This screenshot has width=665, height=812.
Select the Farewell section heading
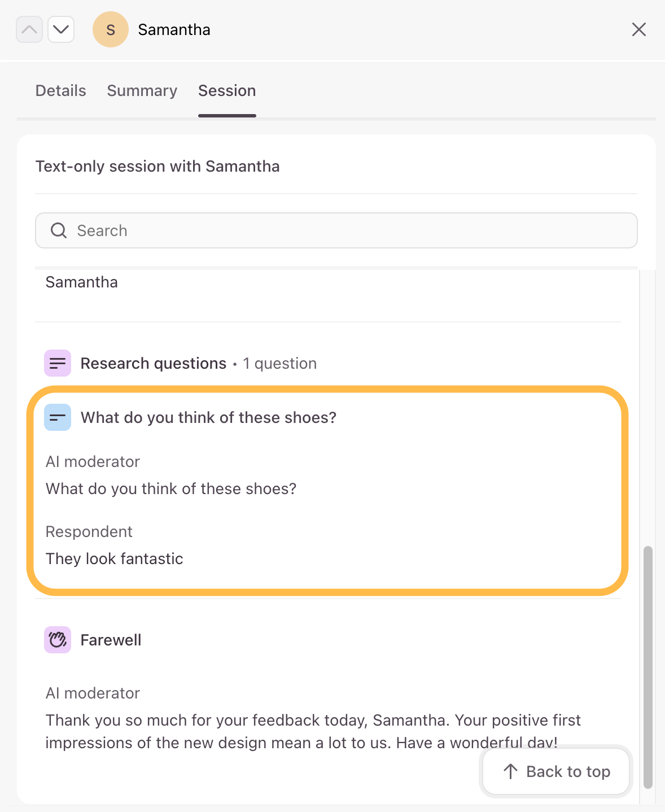pyautogui.click(x=111, y=640)
